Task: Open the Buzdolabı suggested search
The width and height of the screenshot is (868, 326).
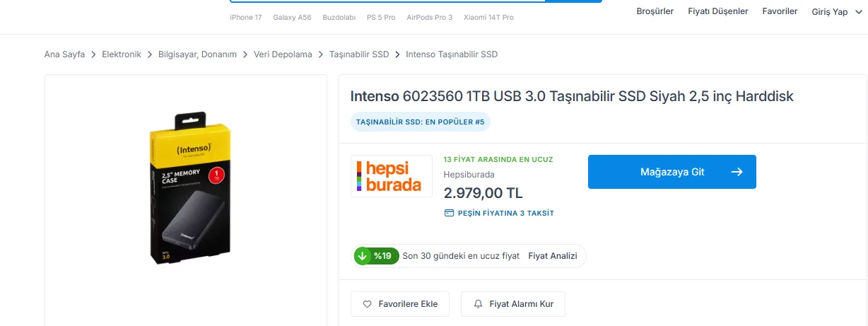Action: (339, 17)
